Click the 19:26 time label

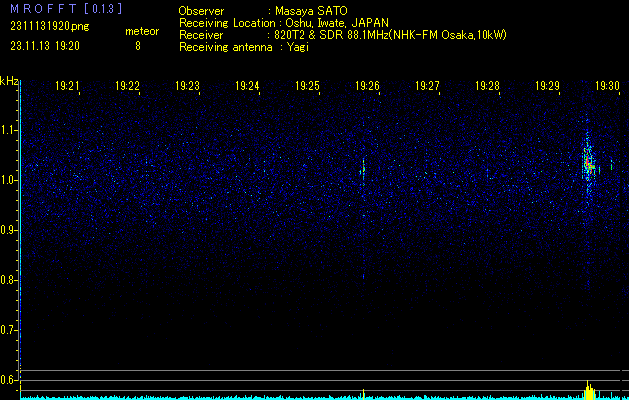tap(368, 86)
